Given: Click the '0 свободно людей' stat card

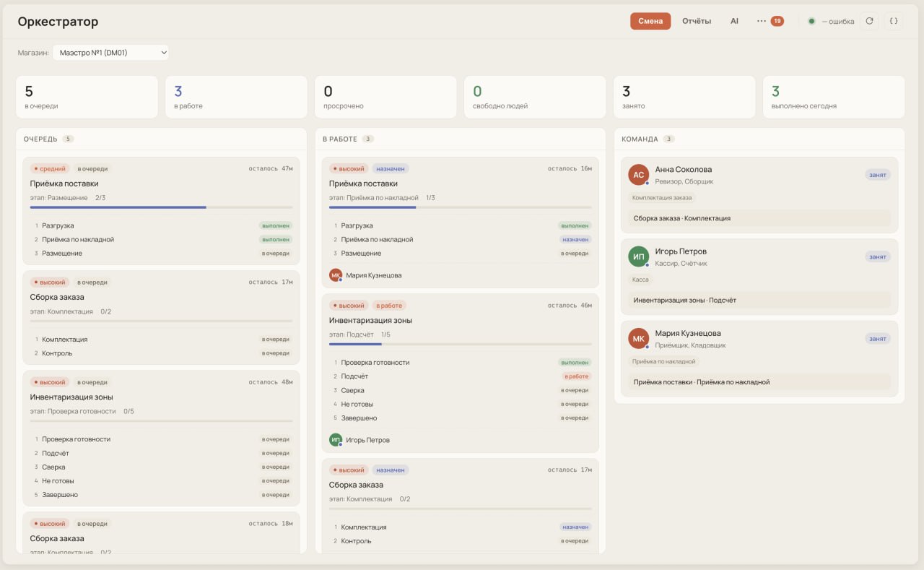Looking at the screenshot, I should coord(535,97).
